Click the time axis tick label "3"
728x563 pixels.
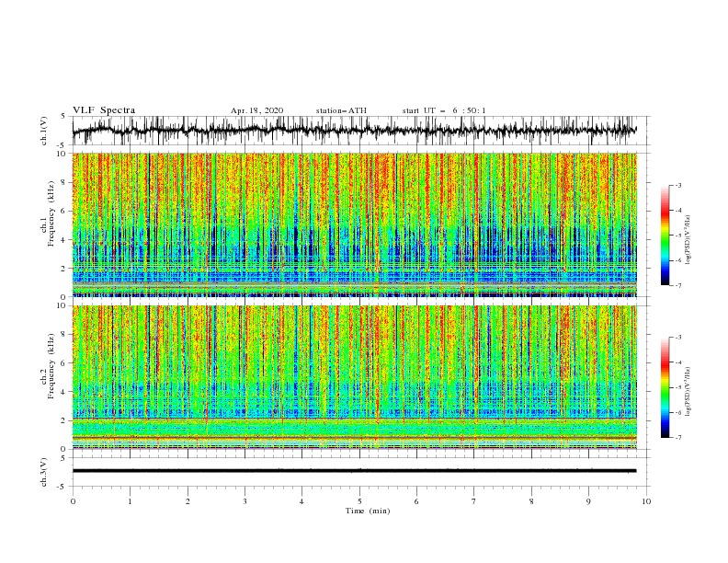tap(245, 501)
